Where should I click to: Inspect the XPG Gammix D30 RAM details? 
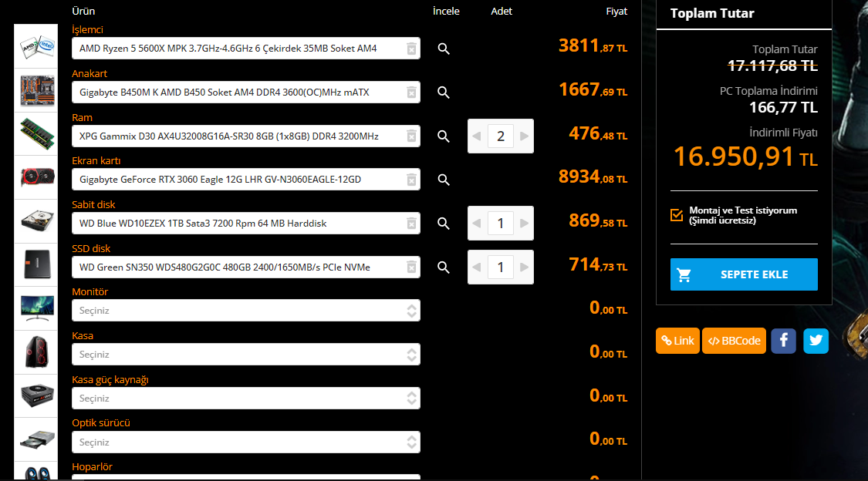click(x=444, y=136)
